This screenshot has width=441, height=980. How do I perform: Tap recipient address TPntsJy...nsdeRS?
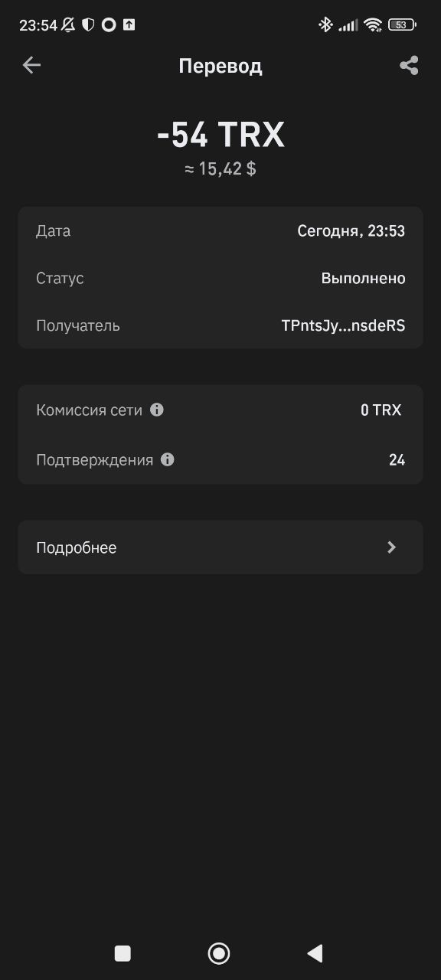pos(343,325)
